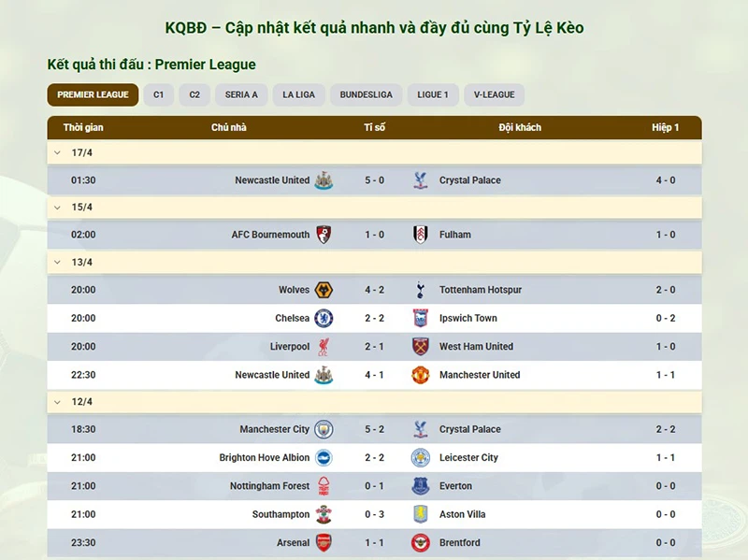Open the Newcastle United vs Crystal Palace team link
The image size is (748, 560).
coord(271,180)
